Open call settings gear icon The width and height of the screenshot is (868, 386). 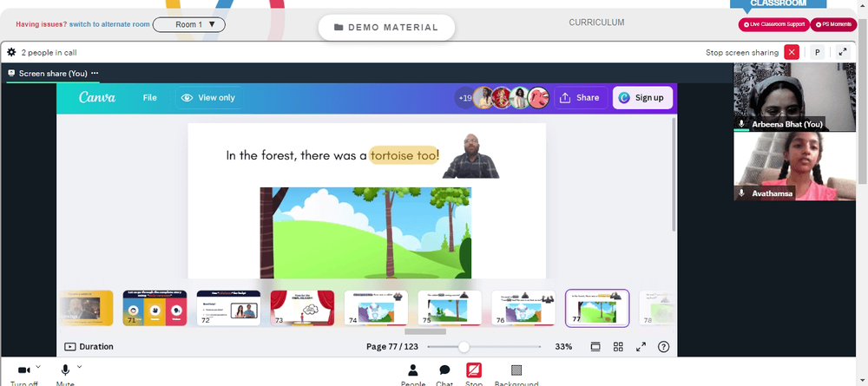(x=11, y=53)
